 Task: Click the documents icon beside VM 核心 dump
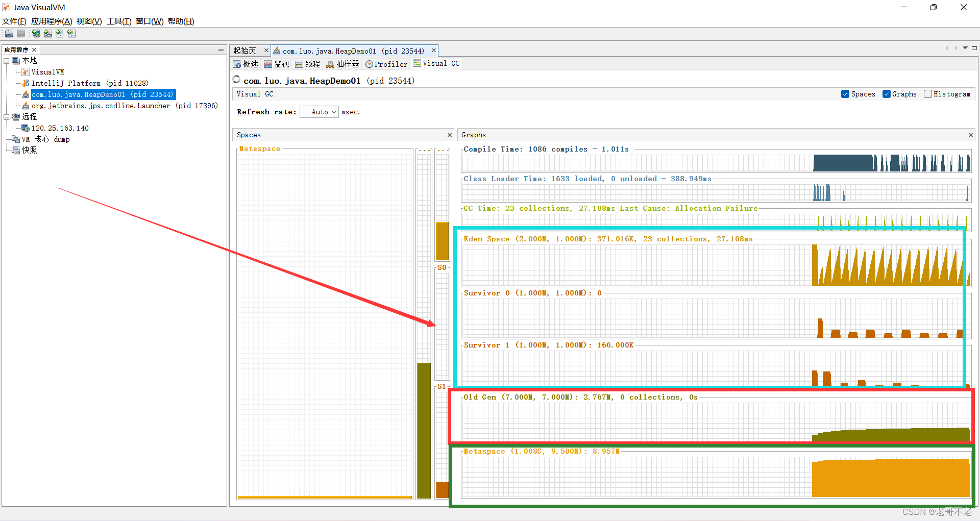(16, 139)
